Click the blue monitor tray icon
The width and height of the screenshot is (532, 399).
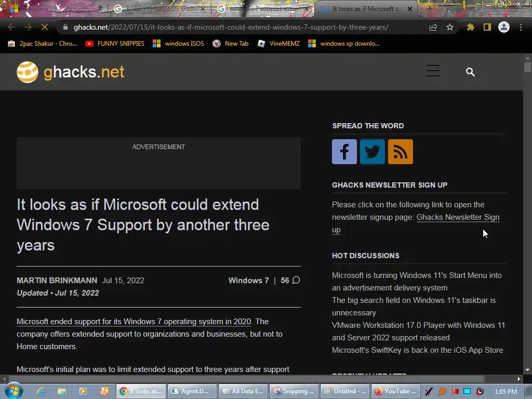(x=467, y=391)
